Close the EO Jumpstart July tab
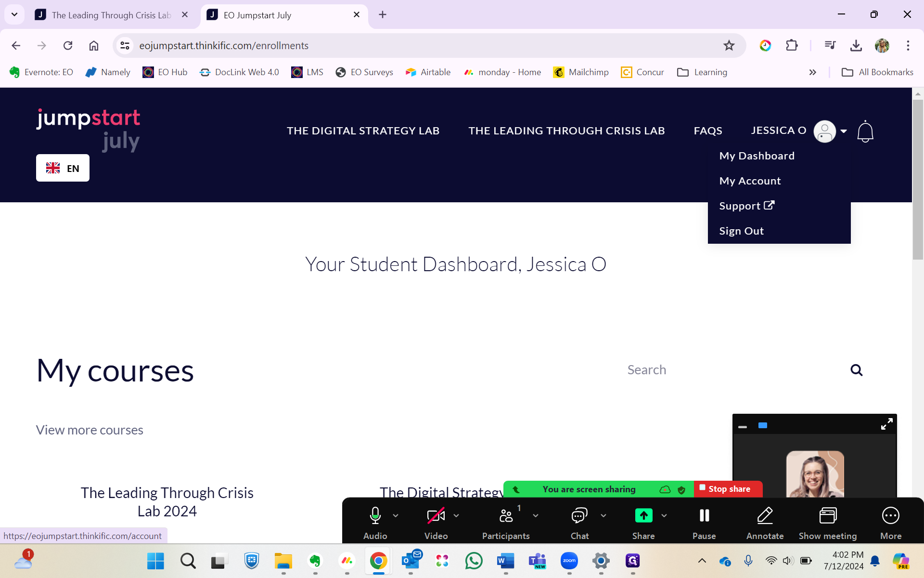This screenshot has height=578, width=924. click(x=356, y=14)
